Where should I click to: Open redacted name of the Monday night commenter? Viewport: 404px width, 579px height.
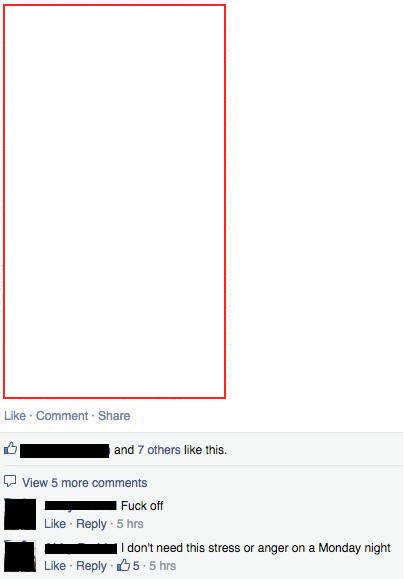click(x=81, y=548)
